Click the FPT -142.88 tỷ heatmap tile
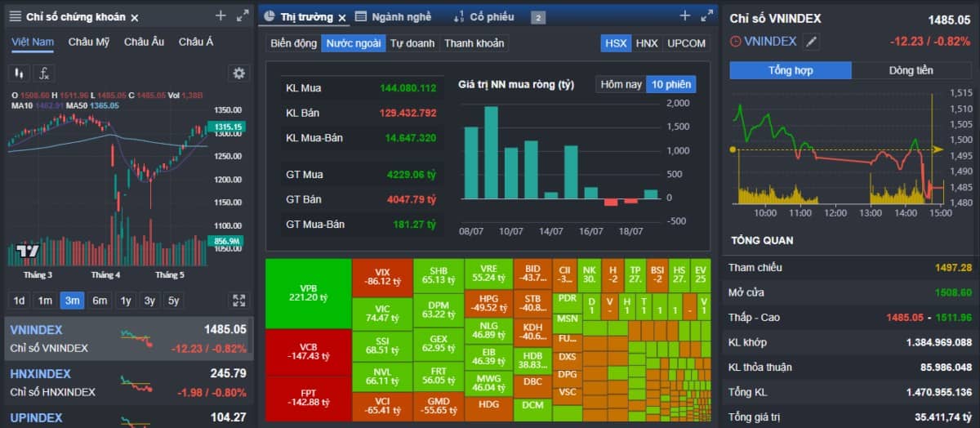Screen dimensions: 980x428 pyautogui.click(x=309, y=399)
